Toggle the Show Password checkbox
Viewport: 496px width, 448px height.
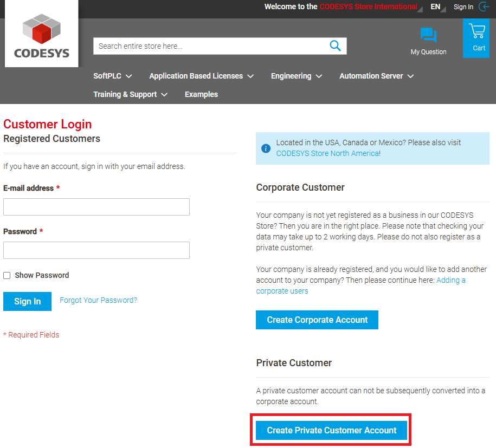(x=7, y=275)
